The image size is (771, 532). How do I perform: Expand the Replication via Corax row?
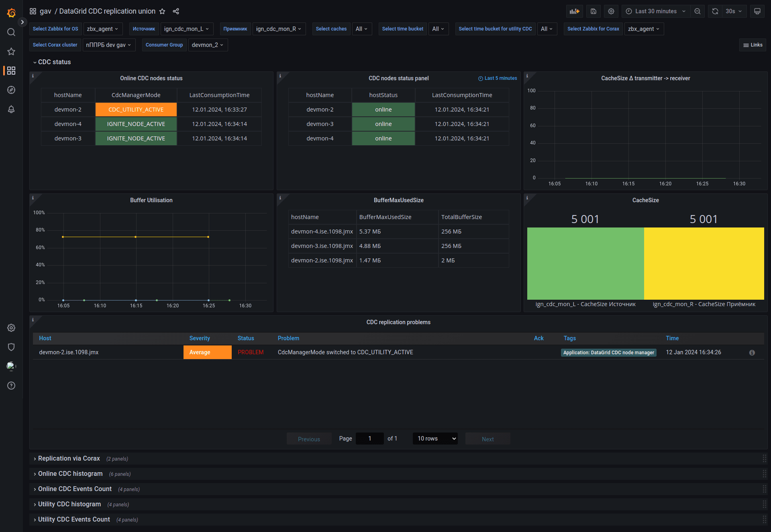[69, 458]
